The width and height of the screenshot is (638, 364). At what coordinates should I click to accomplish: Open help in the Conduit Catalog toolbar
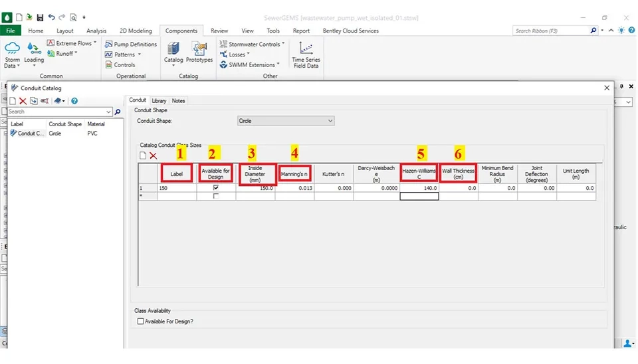[74, 101]
